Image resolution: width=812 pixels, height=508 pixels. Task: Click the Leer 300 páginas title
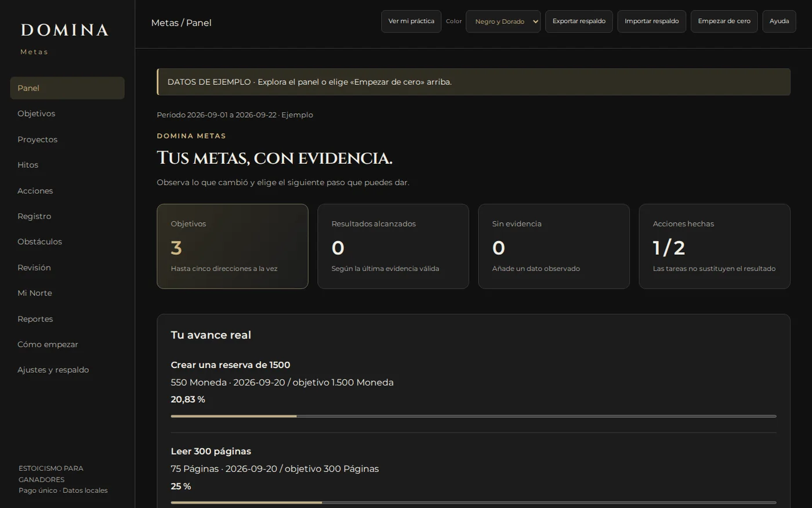[x=211, y=452]
